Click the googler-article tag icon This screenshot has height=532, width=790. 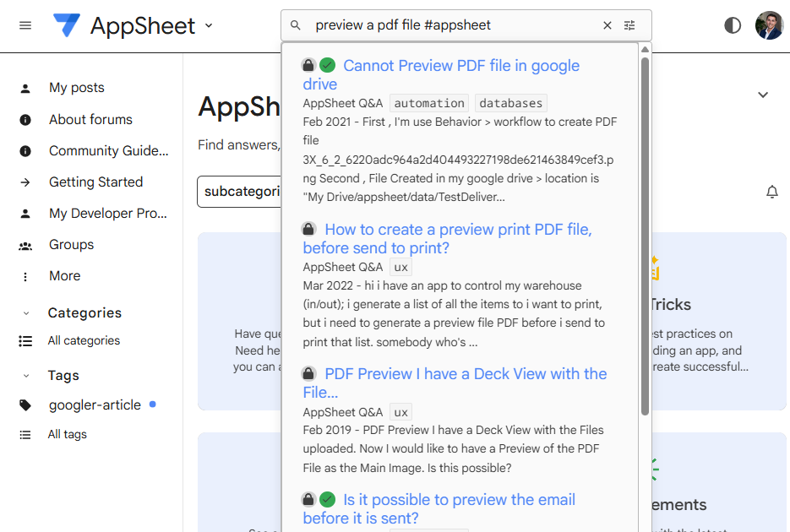point(25,405)
